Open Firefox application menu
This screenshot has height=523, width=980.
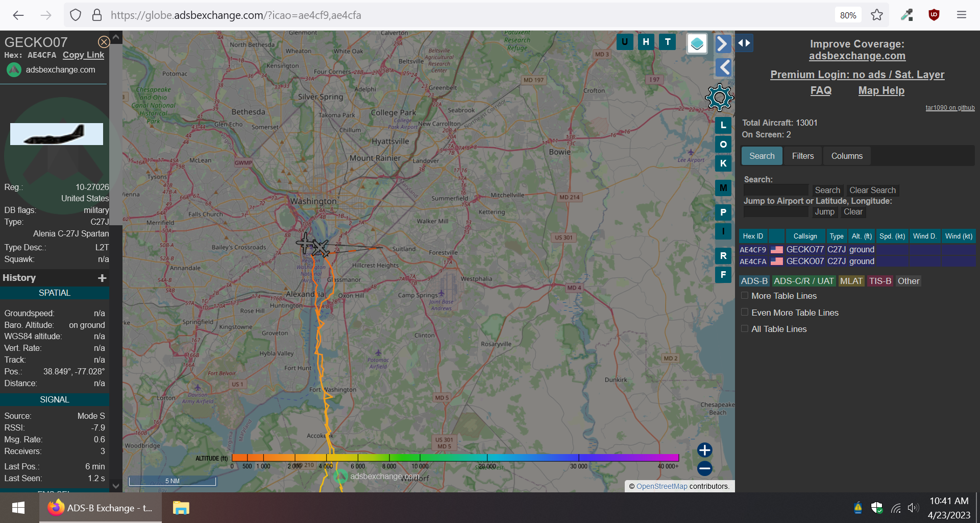[x=962, y=15]
